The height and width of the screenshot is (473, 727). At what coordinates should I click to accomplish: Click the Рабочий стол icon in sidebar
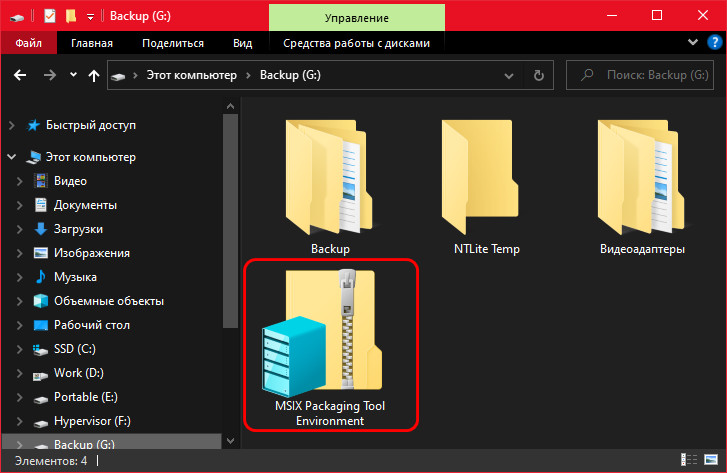click(x=41, y=325)
